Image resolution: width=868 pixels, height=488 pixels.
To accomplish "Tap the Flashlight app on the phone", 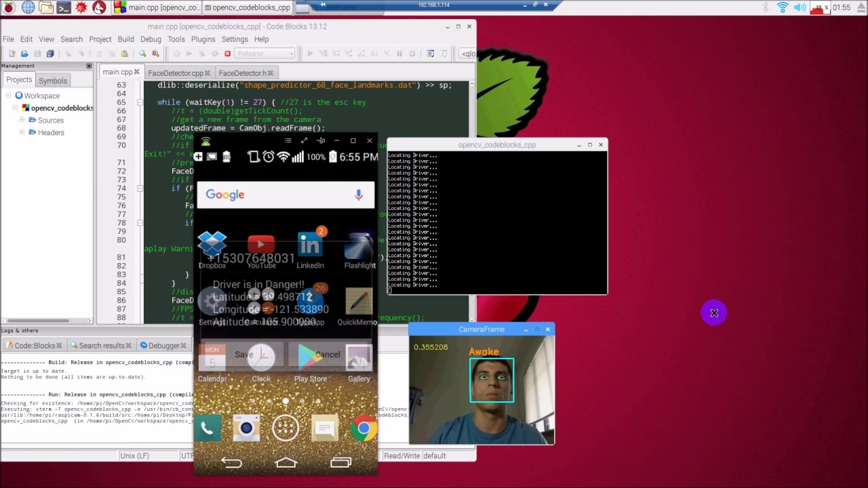I will pyautogui.click(x=359, y=249).
